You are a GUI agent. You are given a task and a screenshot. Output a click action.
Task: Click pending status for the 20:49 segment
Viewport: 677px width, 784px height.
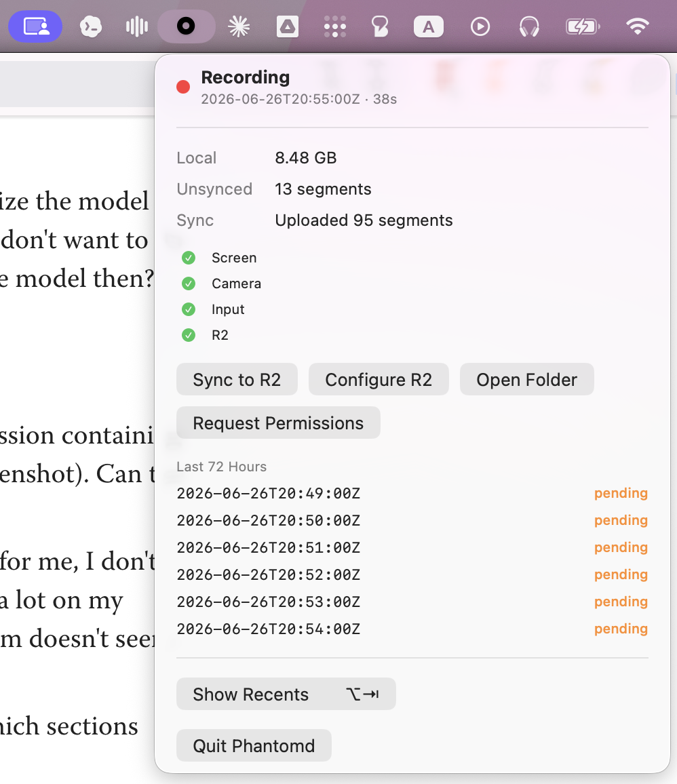(621, 494)
